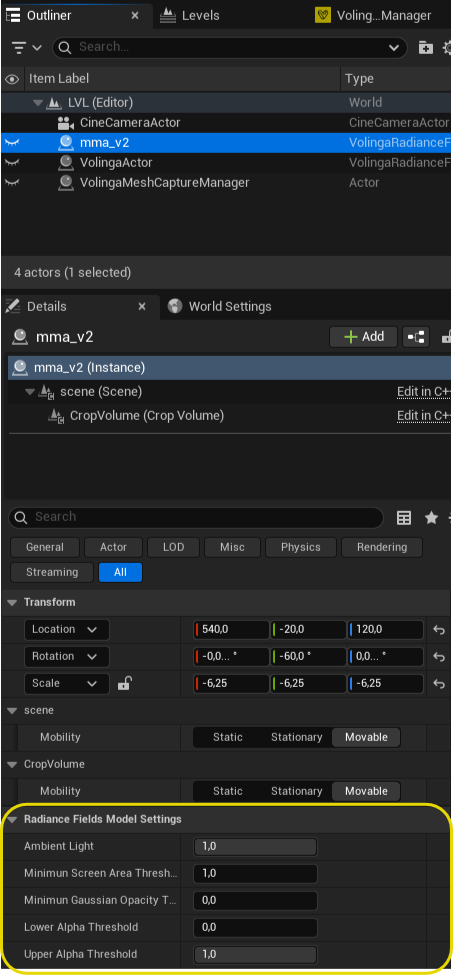Filter properties by Streaming category
454x976 pixels.
tap(52, 572)
